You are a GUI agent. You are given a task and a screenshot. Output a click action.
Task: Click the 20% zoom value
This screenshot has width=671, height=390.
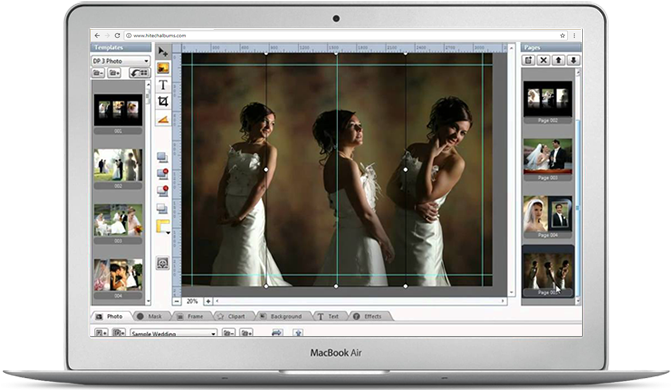192,301
